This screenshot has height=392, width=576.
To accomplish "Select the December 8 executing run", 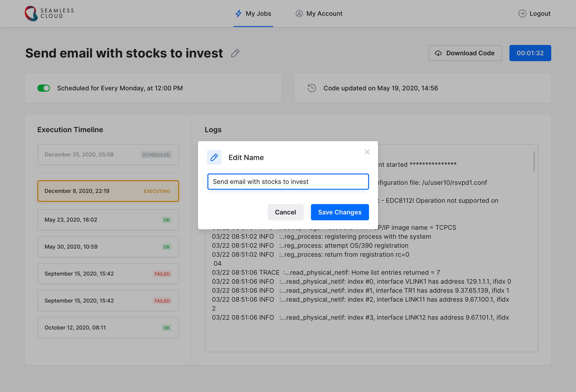I will pos(108,191).
